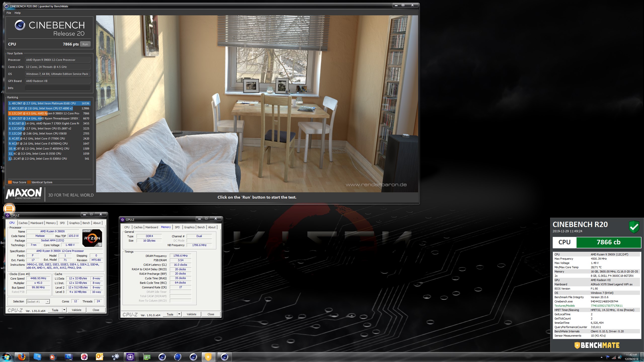Click the green shield checkmark in BenchMate panel

click(634, 227)
